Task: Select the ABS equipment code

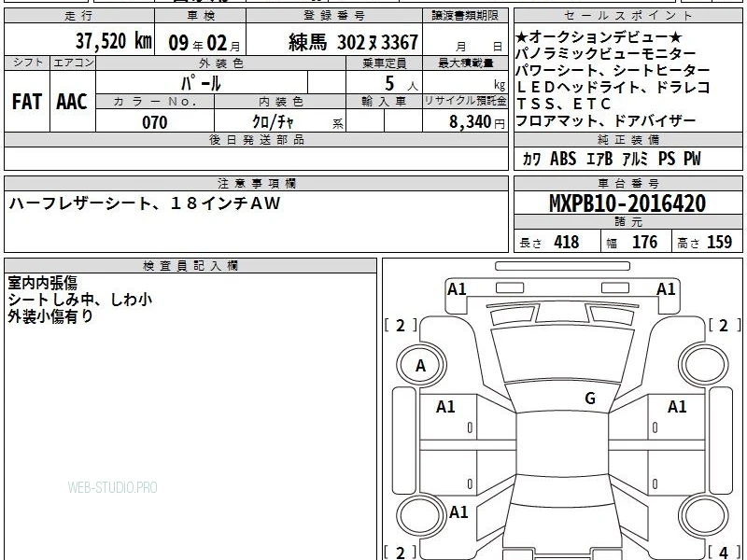Action: click(x=563, y=159)
